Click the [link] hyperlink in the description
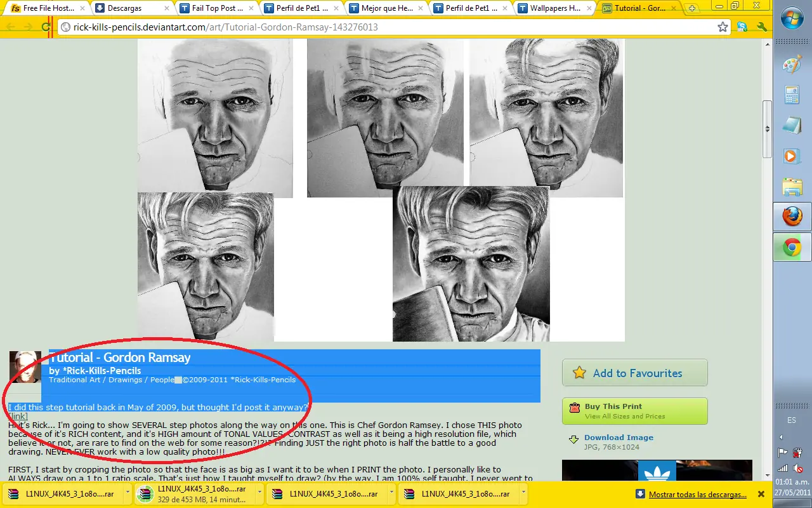Viewport: 812px width, 508px height. 18,416
